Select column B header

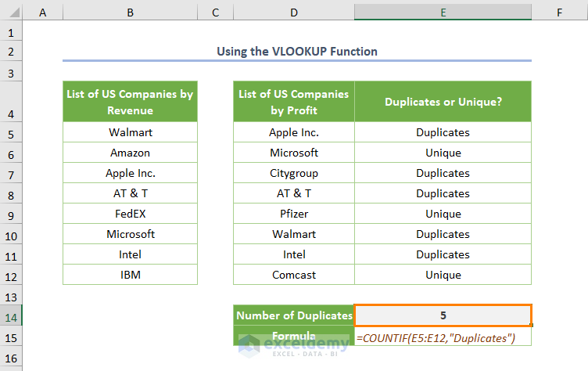pyautogui.click(x=130, y=13)
